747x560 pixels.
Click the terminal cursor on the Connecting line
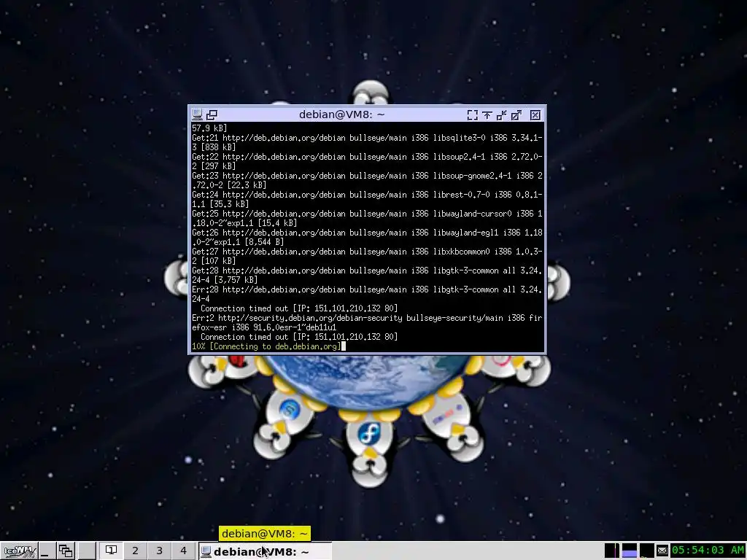click(344, 346)
